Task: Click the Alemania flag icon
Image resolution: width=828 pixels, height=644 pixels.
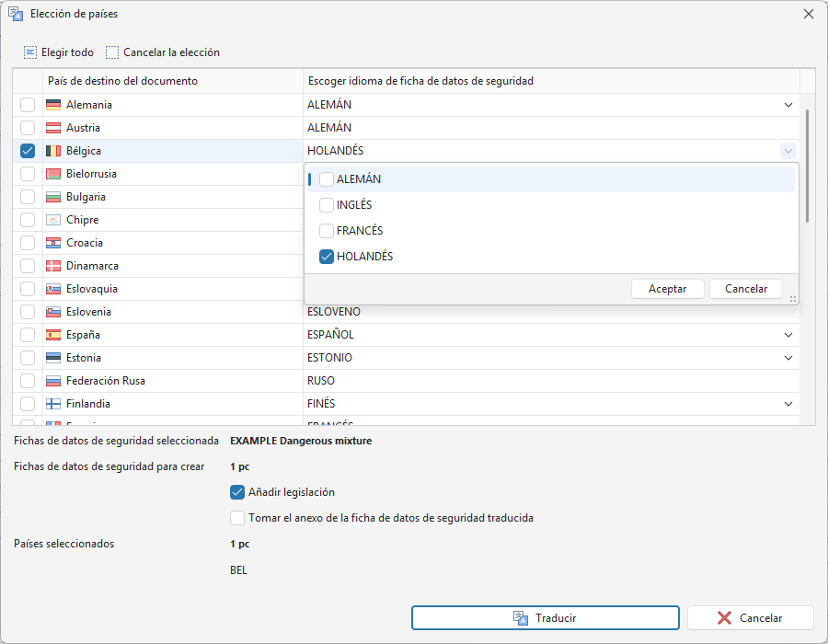Action: pos(53,105)
